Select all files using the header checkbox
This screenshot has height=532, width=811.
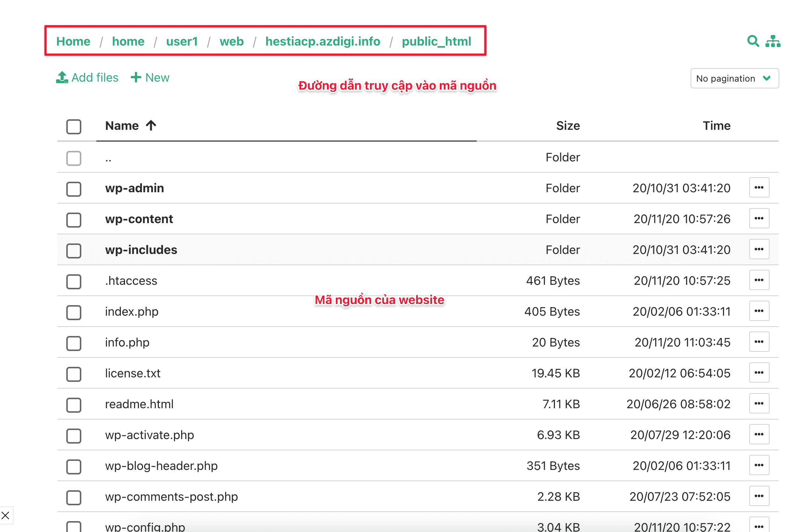pos(73,127)
